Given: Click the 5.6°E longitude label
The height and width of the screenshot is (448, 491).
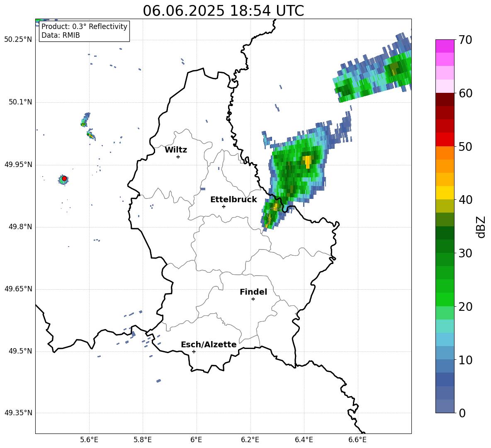Looking at the screenshot, I should coord(89,440).
